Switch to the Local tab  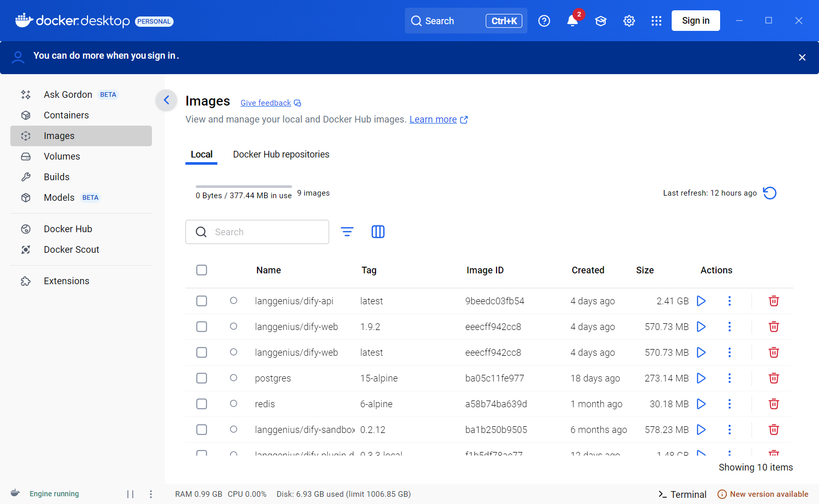(201, 154)
